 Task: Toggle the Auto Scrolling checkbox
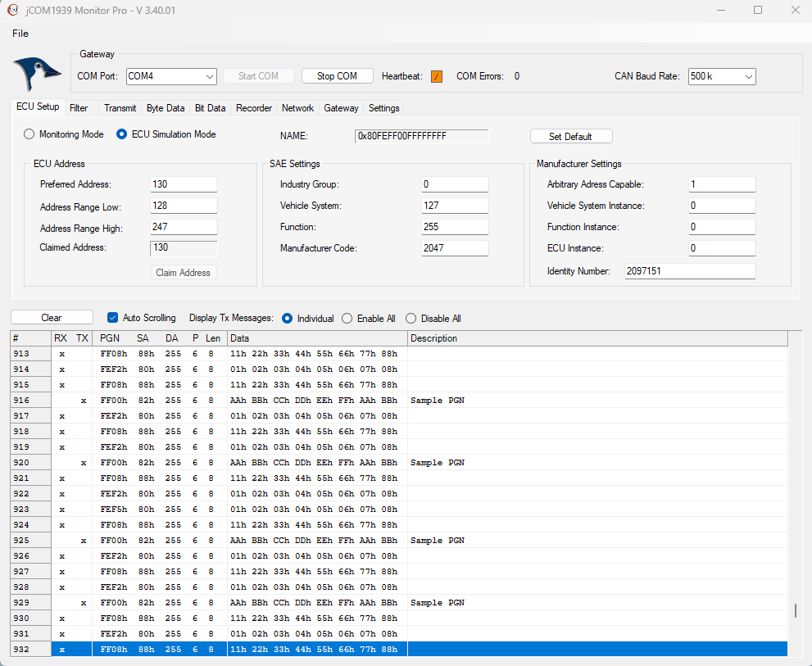tap(113, 318)
